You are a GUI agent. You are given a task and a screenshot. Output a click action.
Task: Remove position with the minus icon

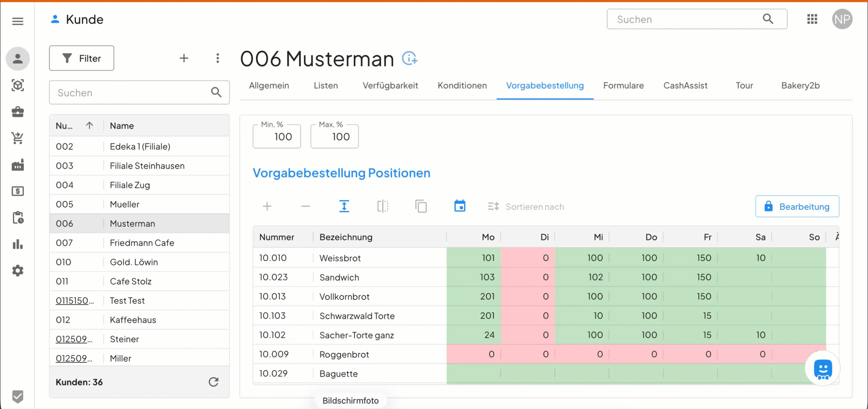(x=305, y=206)
